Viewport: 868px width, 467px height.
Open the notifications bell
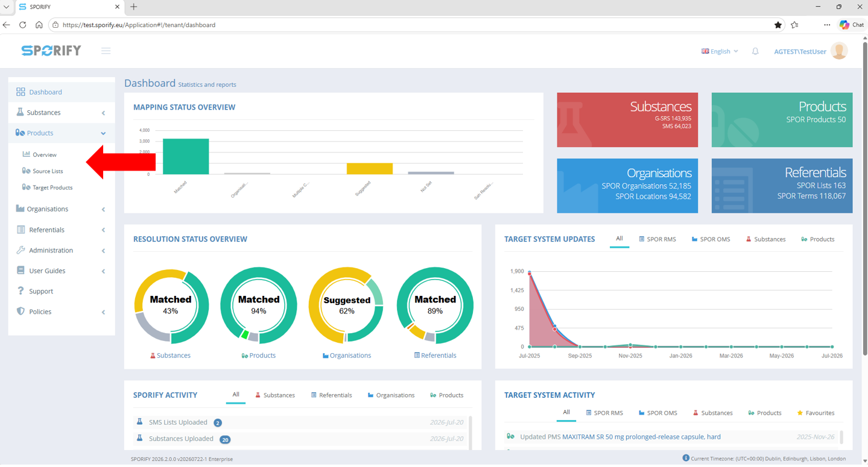click(x=755, y=51)
